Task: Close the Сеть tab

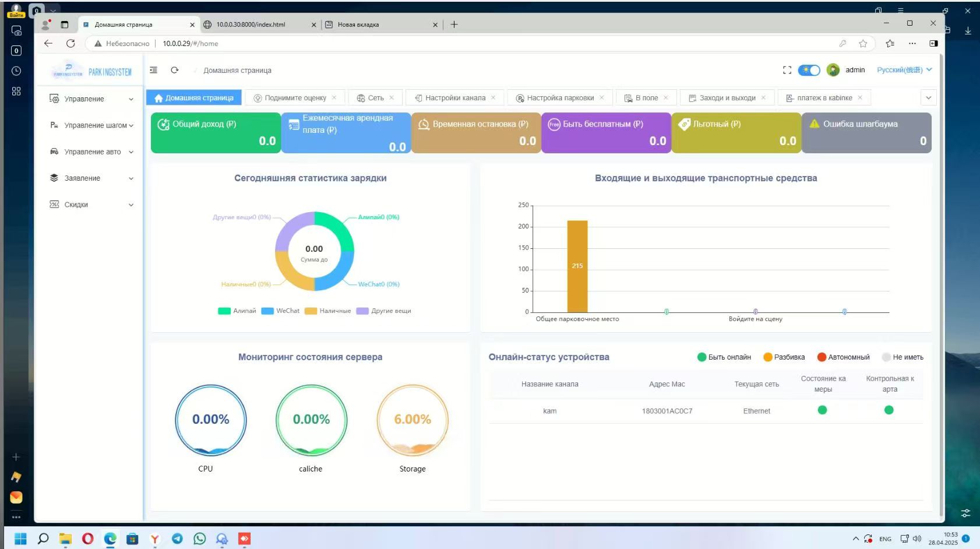Action: pyautogui.click(x=392, y=97)
